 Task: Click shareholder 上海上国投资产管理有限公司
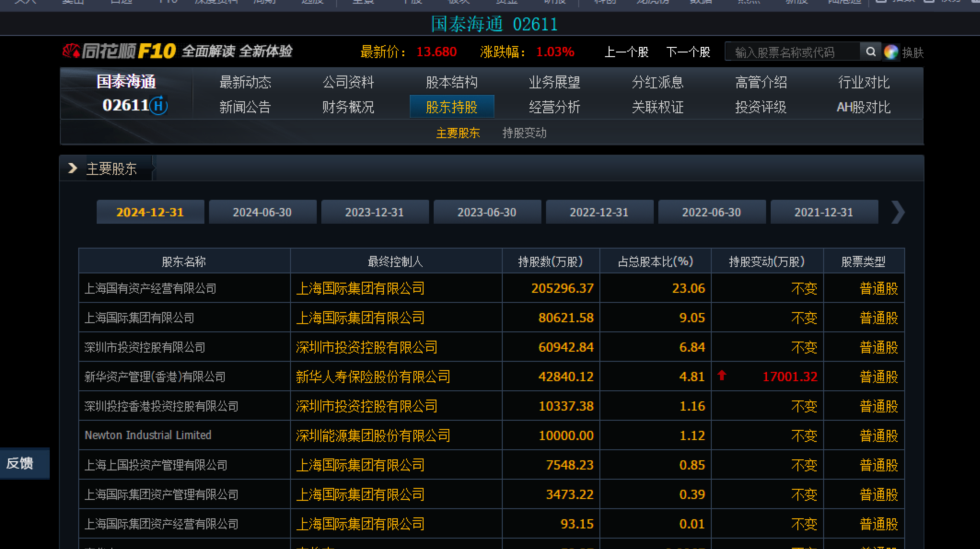[x=156, y=465]
